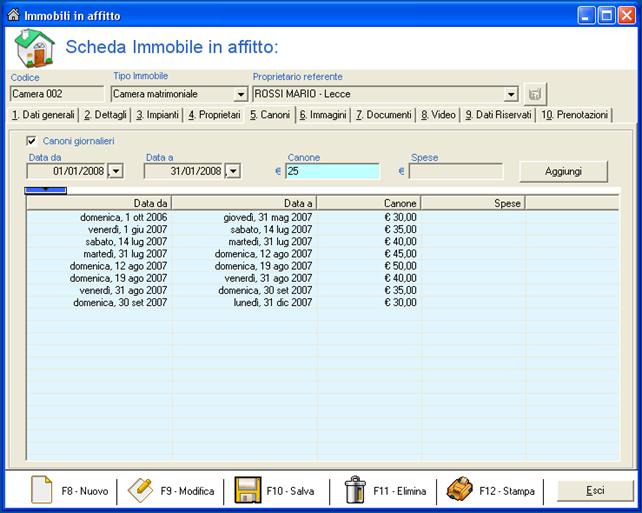Click the Canone column header

click(369, 203)
